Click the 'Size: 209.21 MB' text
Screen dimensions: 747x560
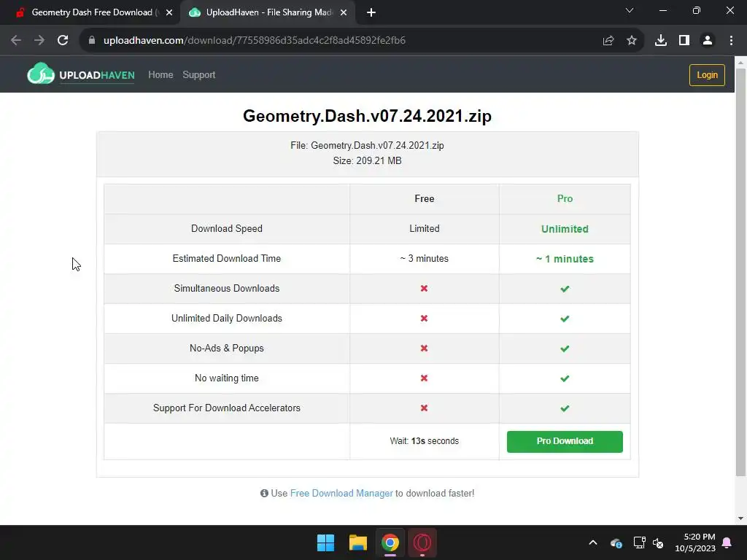tap(367, 161)
